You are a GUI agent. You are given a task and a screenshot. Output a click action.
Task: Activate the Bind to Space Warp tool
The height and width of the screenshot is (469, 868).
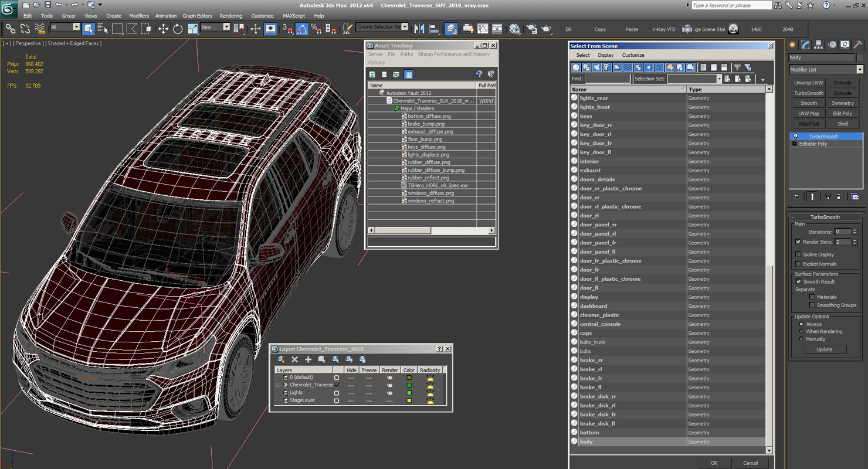coord(40,28)
